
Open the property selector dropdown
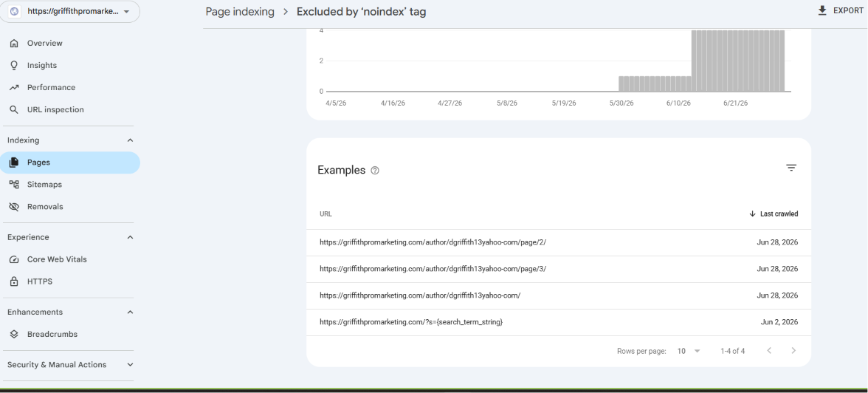click(x=69, y=11)
